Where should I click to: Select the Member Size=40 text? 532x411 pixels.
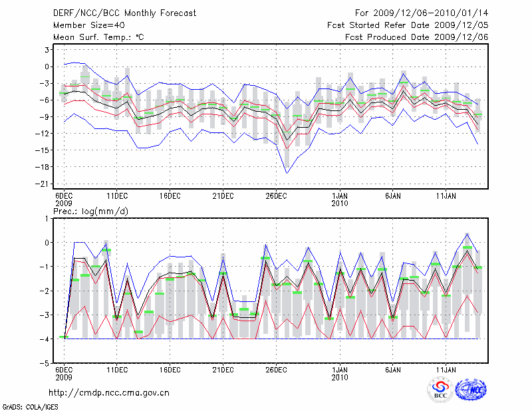coord(88,25)
